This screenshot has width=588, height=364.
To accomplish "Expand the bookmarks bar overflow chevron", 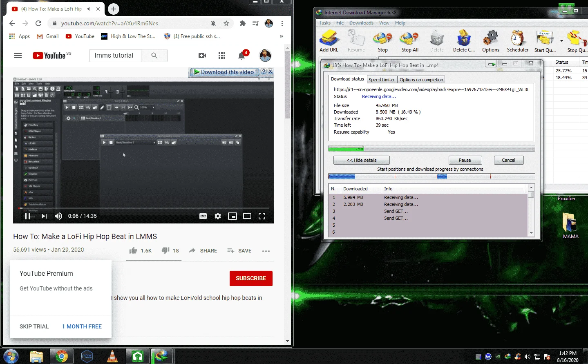I will pyautogui.click(x=282, y=36).
